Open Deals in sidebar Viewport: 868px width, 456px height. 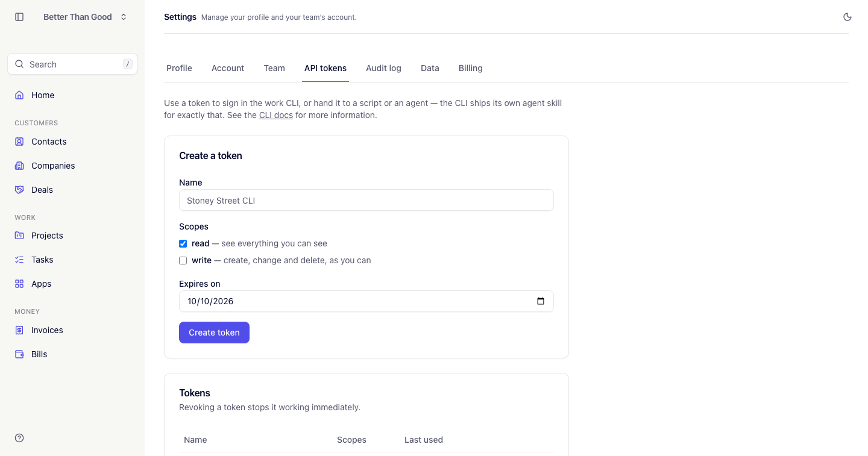pyautogui.click(x=72, y=190)
